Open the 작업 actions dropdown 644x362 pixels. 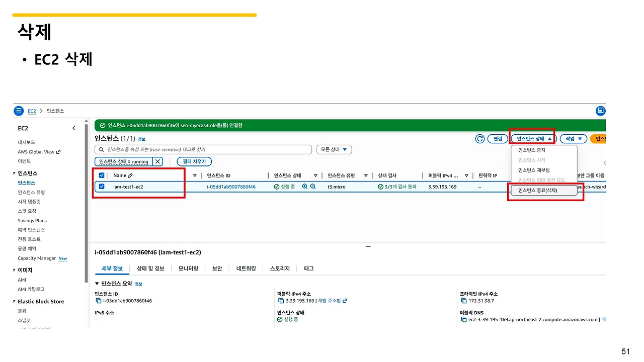coord(574,139)
